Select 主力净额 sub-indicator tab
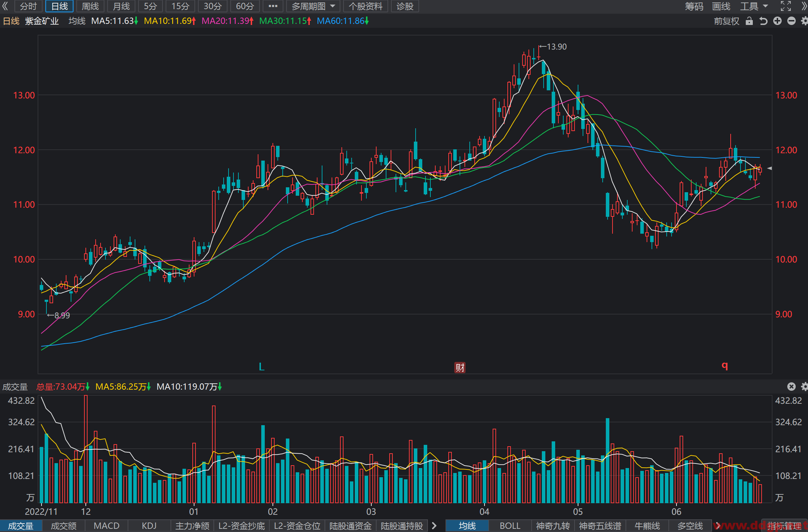The height and width of the screenshot is (532, 808). (x=192, y=526)
